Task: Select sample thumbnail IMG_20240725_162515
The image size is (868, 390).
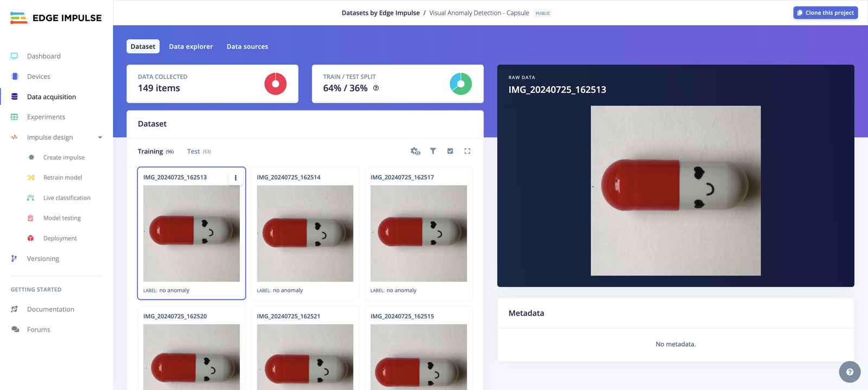Action: [419, 357]
